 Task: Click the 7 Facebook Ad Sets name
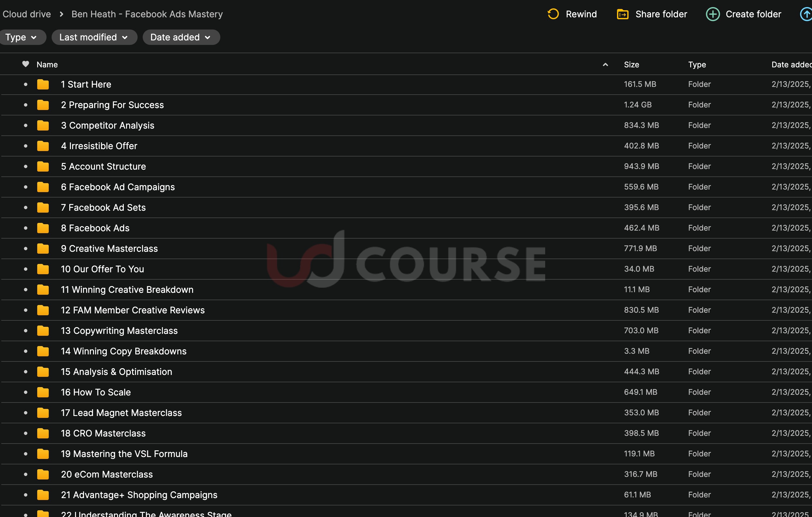pos(103,208)
